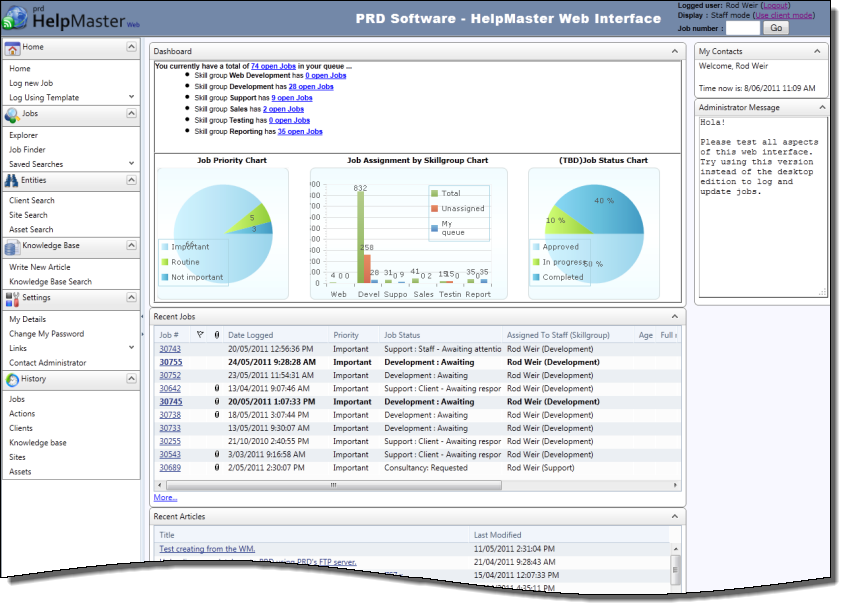
Task: Open Support 9 open Jobs link
Action: point(292,98)
